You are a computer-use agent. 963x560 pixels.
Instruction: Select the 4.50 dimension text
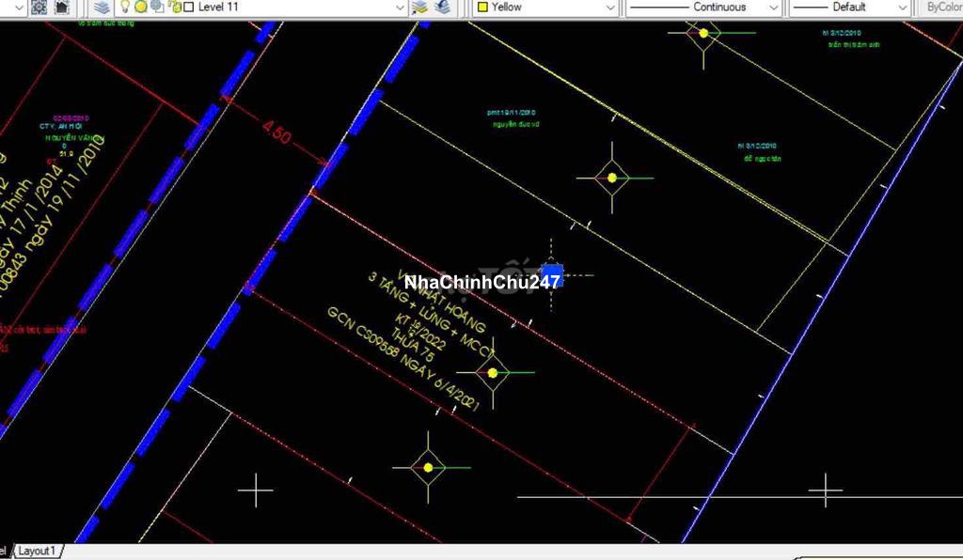[x=276, y=132]
